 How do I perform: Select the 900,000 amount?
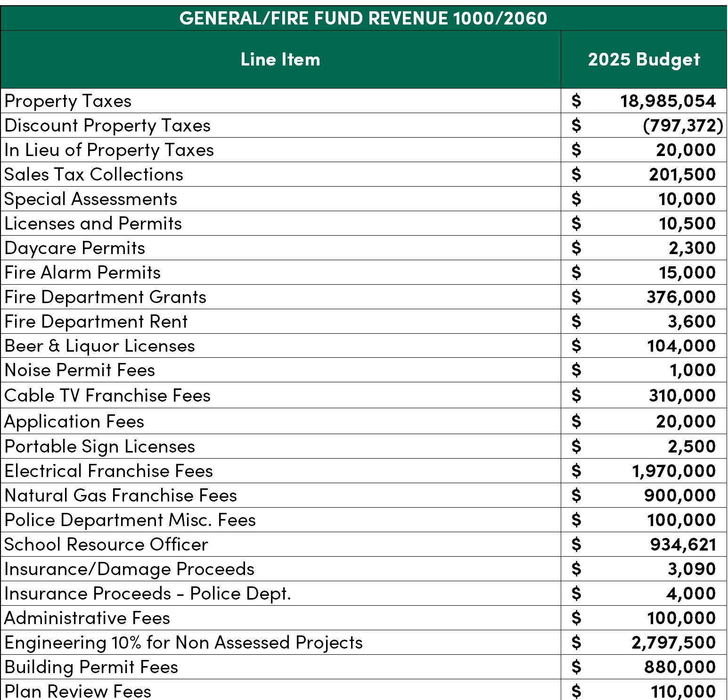click(x=680, y=495)
